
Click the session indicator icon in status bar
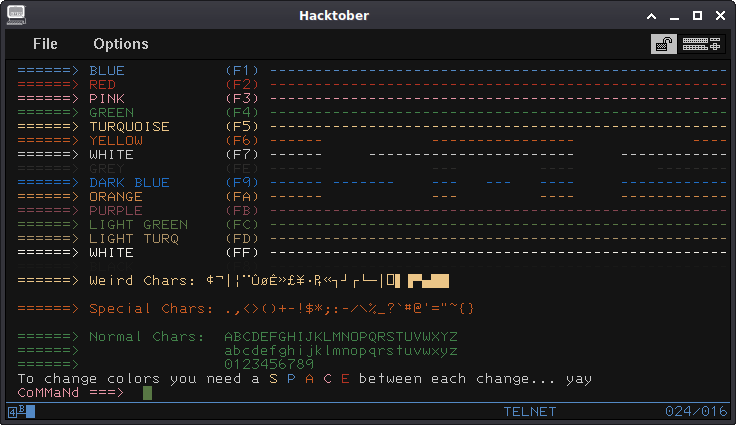pyautogui.click(x=21, y=411)
